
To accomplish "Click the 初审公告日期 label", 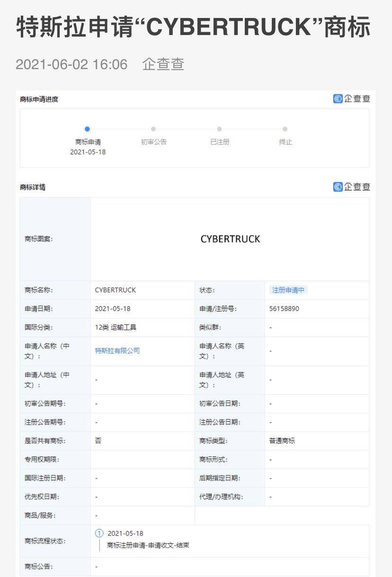I will (220, 404).
